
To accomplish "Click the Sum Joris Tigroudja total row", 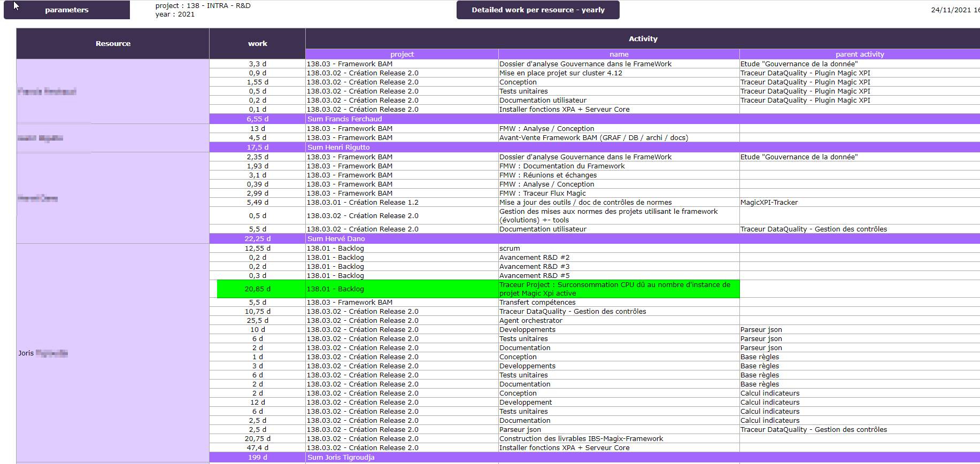I will click(341, 458).
